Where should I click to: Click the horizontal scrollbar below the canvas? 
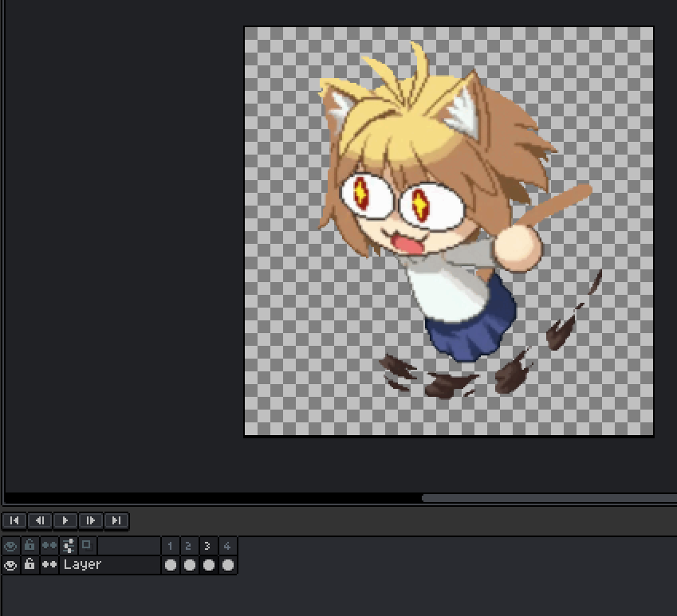[x=549, y=498]
